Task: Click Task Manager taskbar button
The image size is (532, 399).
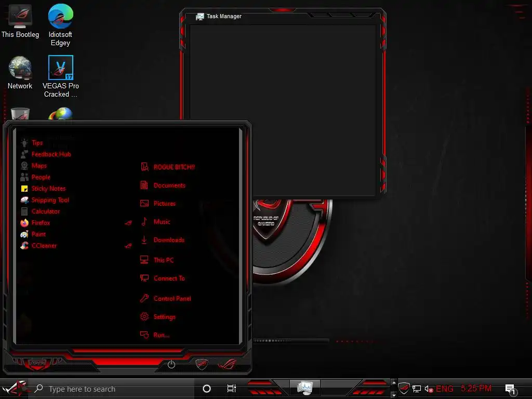Action: pyautogui.click(x=304, y=388)
